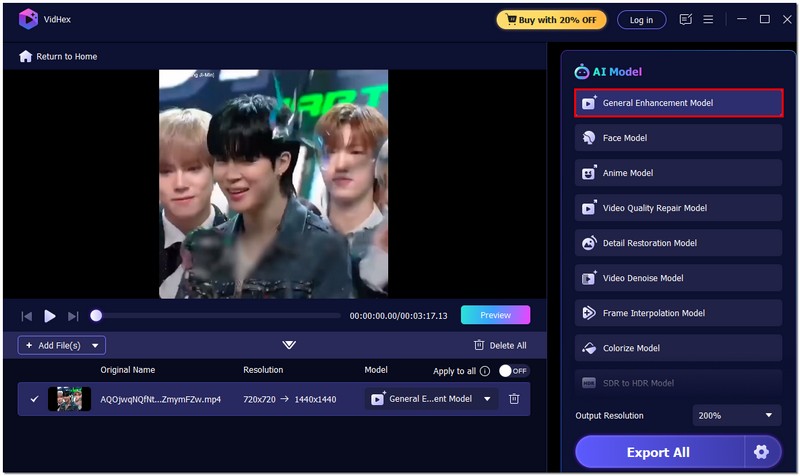Open the feedback icon in title bar
Viewport: 800px width, 476px height.
(x=685, y=19)
